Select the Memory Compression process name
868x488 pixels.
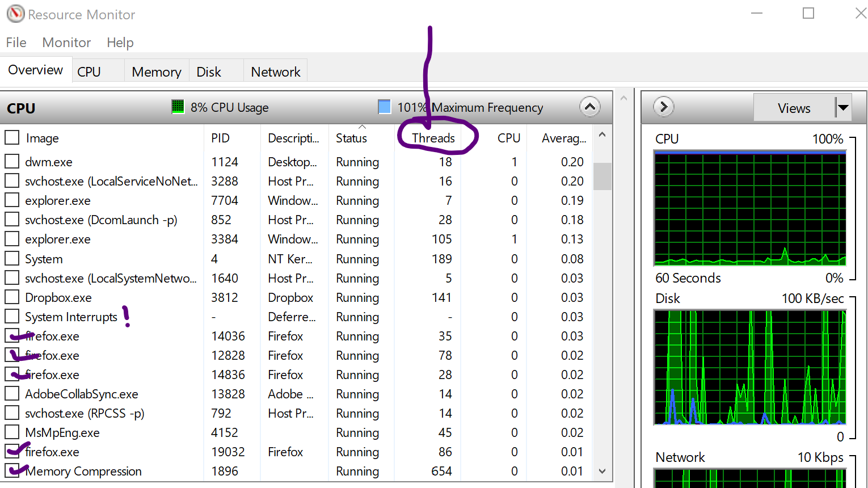[x=83, y=472]
